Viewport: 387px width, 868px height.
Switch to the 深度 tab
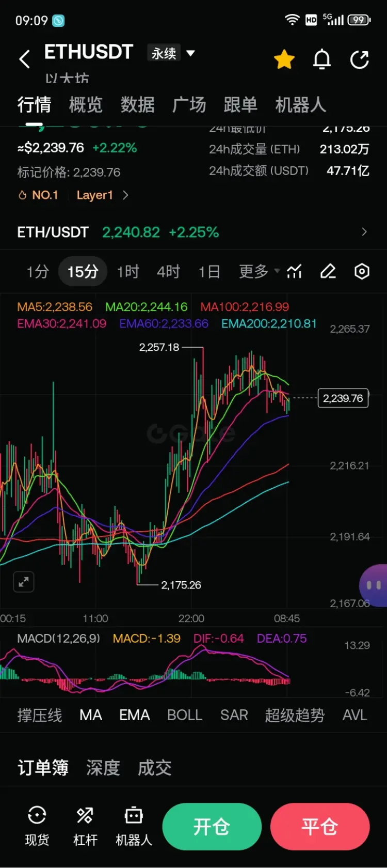point(103,768)
